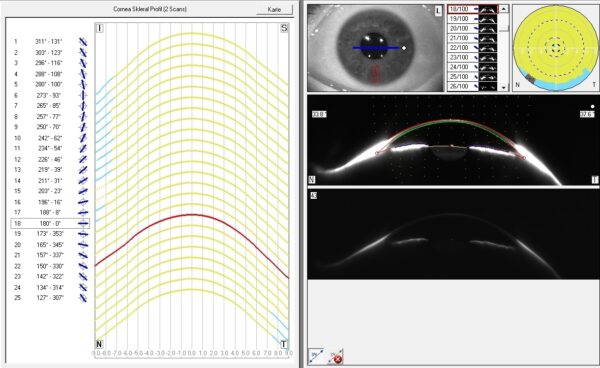The height and width of the screenshot is (368, 600).
Task: Open the scan thumbnail beside 24/100
Action: coord(488,67)
